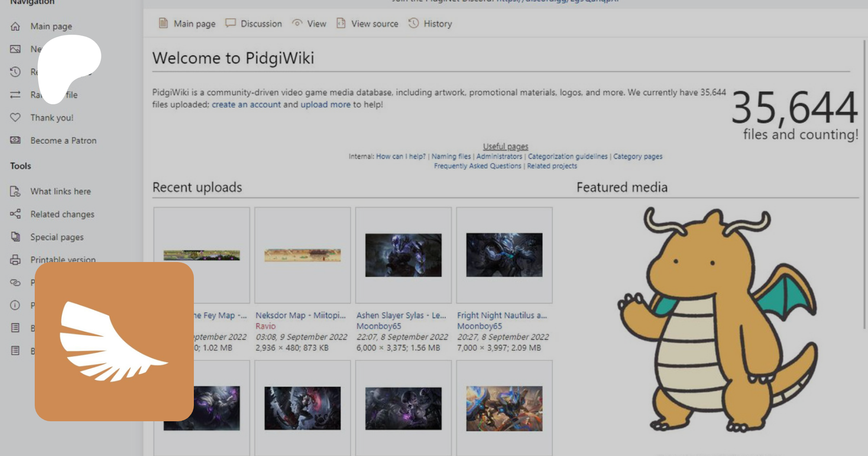Viewport: 868px width, 456px height.
Task: Click the Special pages icon
Action: [x=15, y=236]
